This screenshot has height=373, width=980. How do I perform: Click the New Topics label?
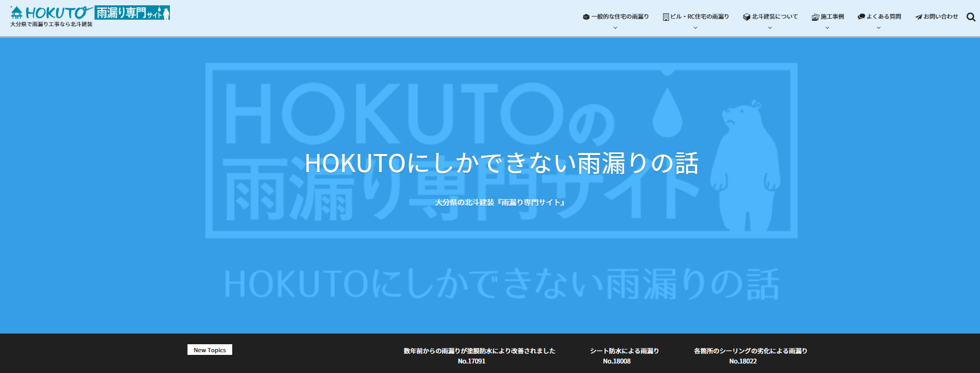point(210,350)
